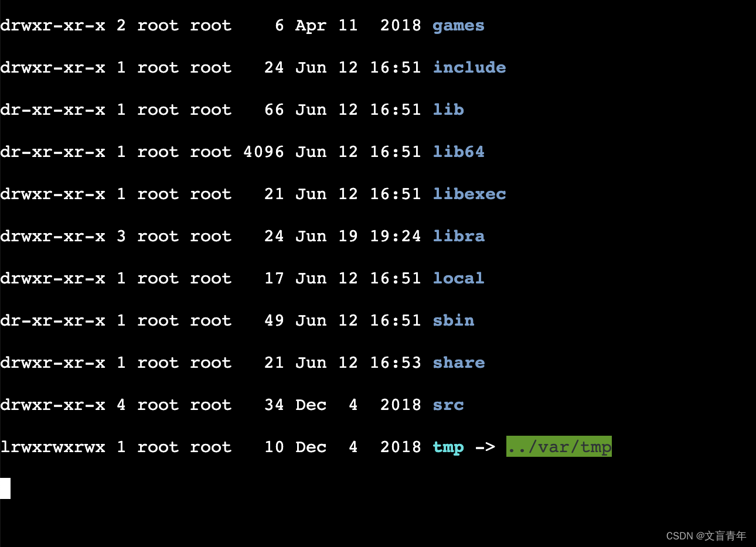Click the size 17 in local row

pyautogui.click(x=274, y=278)
